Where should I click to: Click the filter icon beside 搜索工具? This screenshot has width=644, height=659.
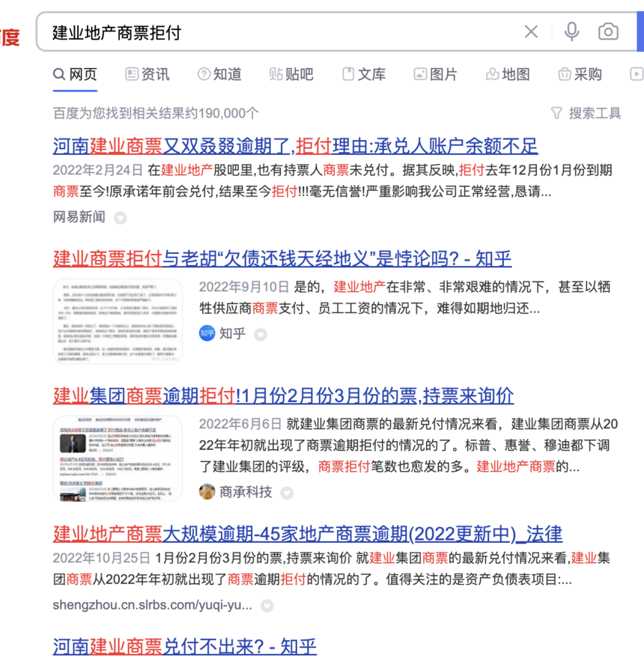(x=556, y=113)
